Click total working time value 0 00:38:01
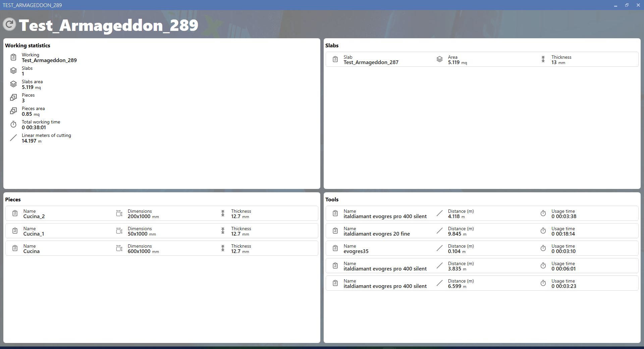 [34, 128]
